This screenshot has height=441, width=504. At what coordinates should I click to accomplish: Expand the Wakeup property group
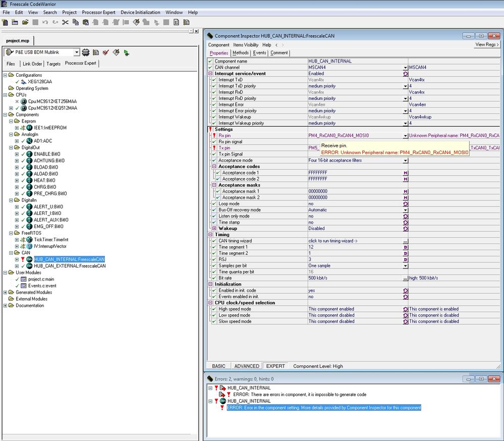coord(214,229)
